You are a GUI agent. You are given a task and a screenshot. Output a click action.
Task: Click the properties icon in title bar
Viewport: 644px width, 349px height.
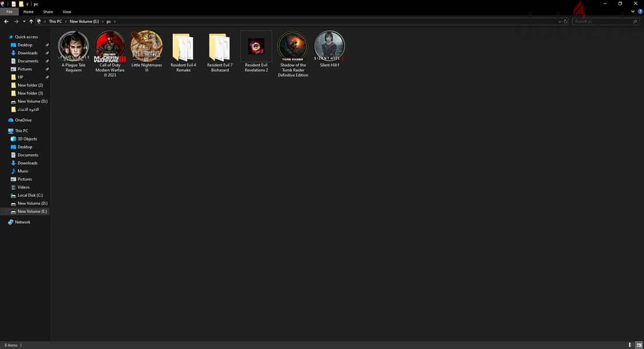click(x=13, y=4)
